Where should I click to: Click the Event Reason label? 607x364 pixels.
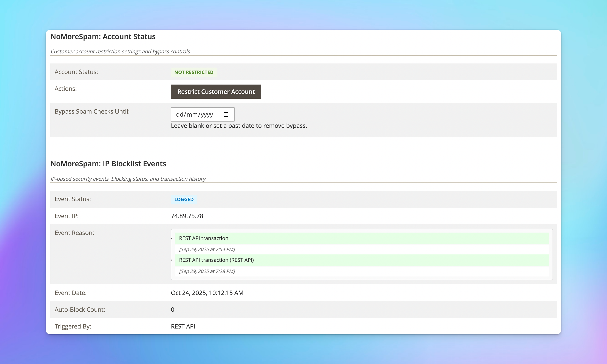[74, 233]
